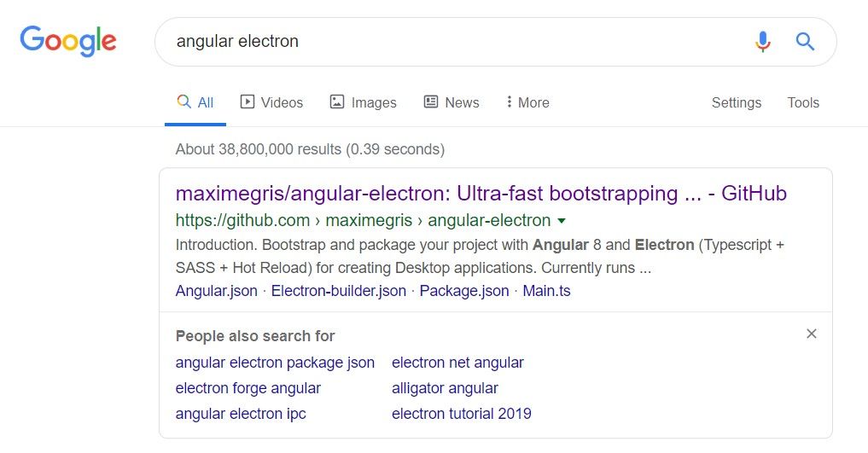Switch to the Images tab
868x453 pixels.
pyautogui.click(x=363, y=102)
